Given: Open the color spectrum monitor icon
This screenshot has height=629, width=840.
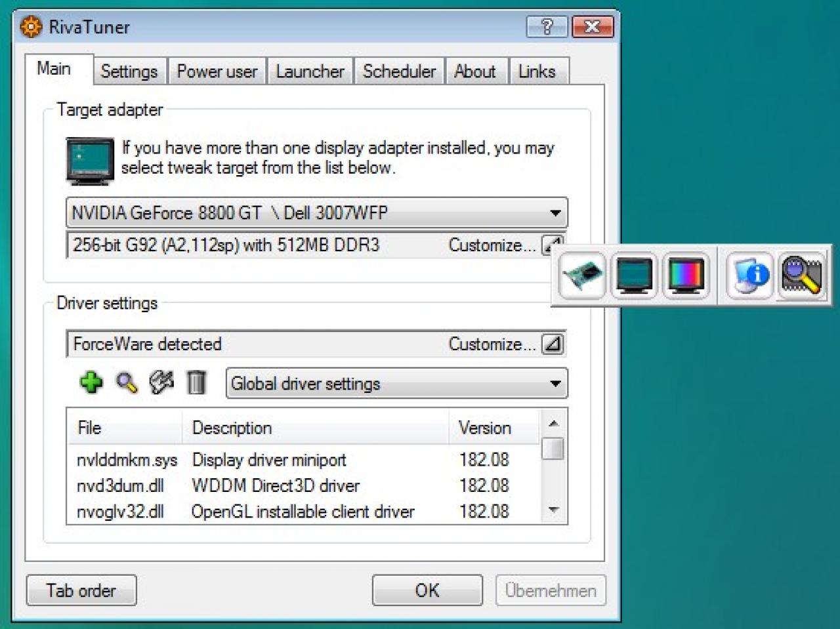Looking at the screenshot, I should 686,275.
